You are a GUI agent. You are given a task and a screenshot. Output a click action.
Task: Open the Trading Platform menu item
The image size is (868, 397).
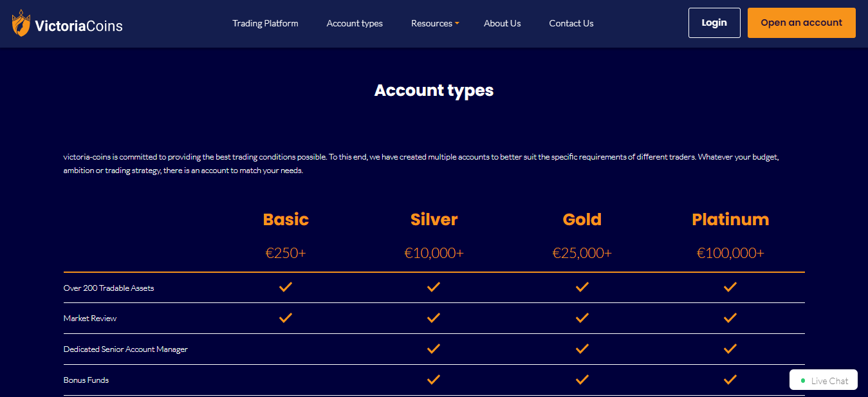tap(265, 24)
